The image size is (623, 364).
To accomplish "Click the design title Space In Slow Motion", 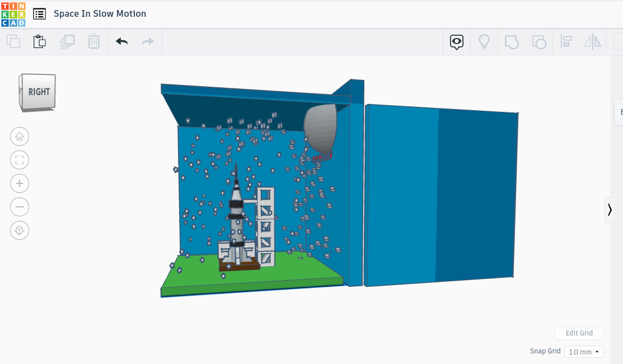I will pyautogui.click(x=100, y=14).
